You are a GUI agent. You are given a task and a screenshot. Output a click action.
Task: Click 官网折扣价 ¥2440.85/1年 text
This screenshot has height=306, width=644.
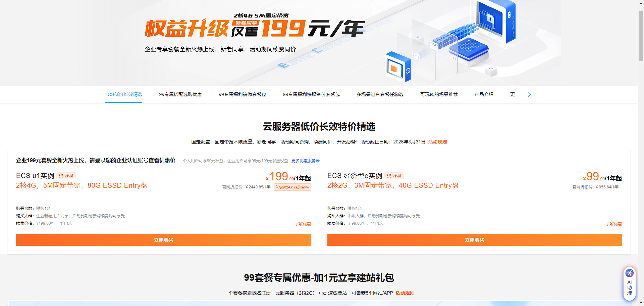pyautogui.click(x=246, y=187)
